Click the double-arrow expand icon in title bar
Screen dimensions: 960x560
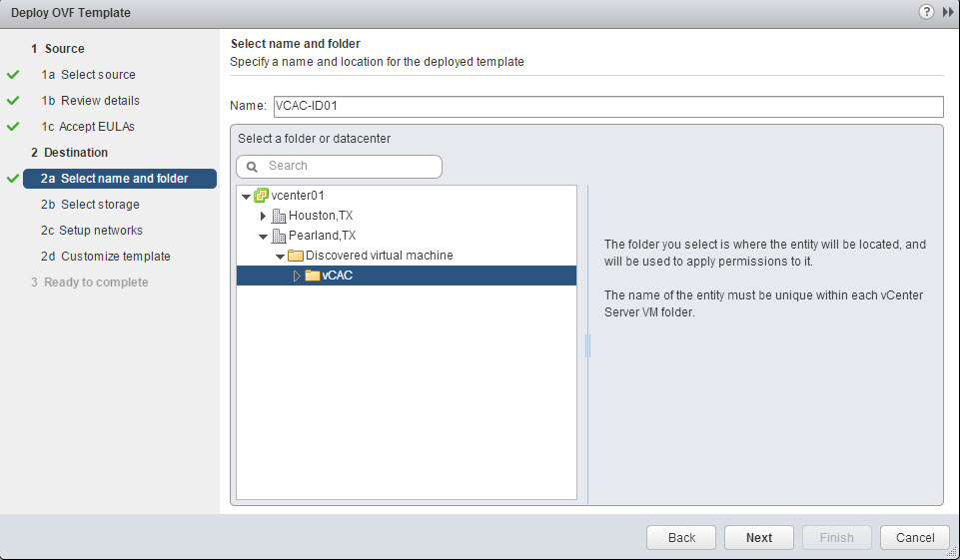(948, 12)
